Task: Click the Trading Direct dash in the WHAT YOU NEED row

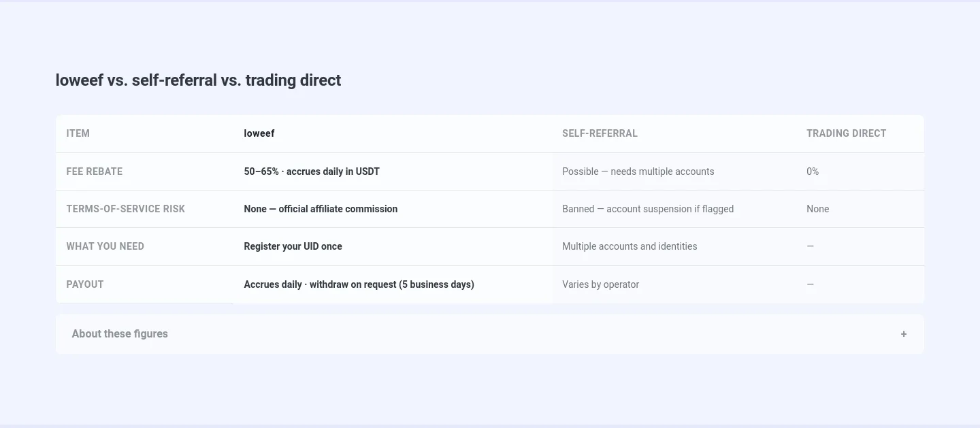Action: [x=810, y=246]
